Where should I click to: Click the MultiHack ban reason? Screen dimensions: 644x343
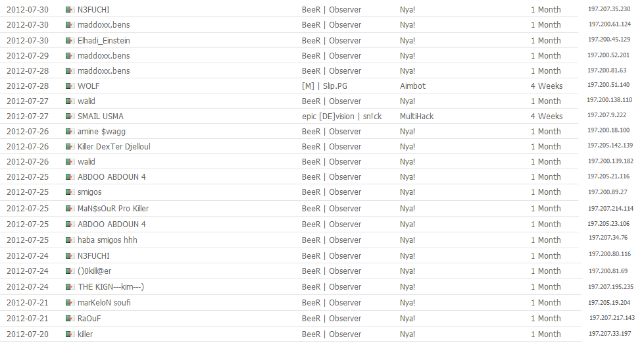point(417,117)
